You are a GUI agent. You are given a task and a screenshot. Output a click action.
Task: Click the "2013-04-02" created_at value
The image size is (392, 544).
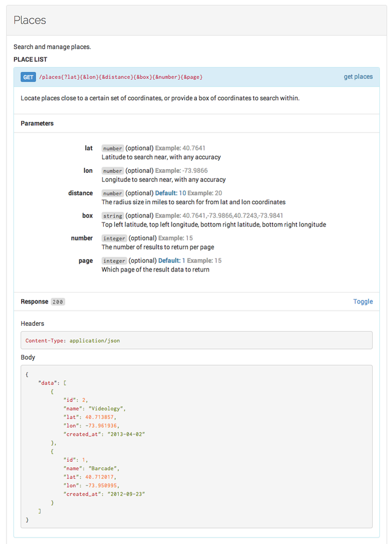click(126, 435)
